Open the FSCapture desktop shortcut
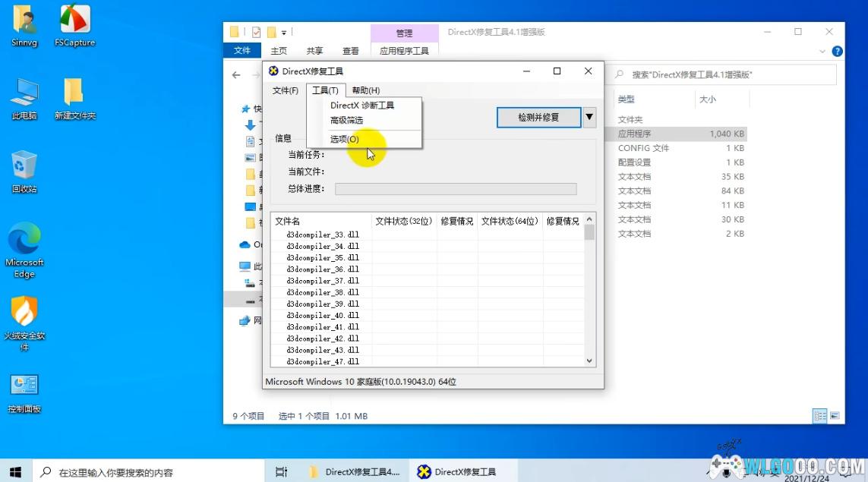This screenshot has height=482, width=868. (x=74, y=21)
